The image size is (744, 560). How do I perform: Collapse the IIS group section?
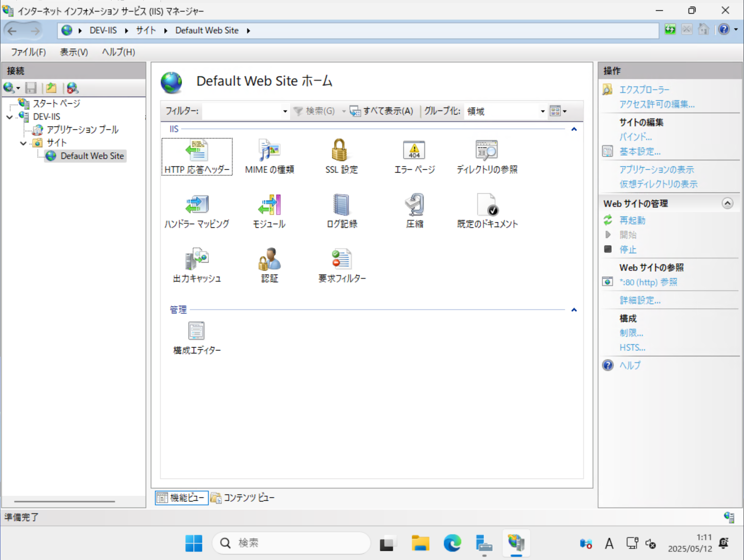tap(574, 129)
